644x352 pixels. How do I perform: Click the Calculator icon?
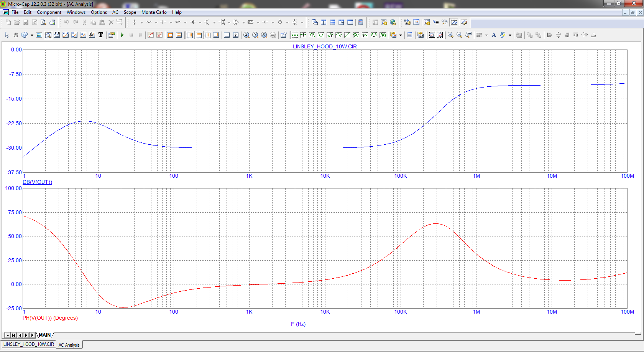361,22
